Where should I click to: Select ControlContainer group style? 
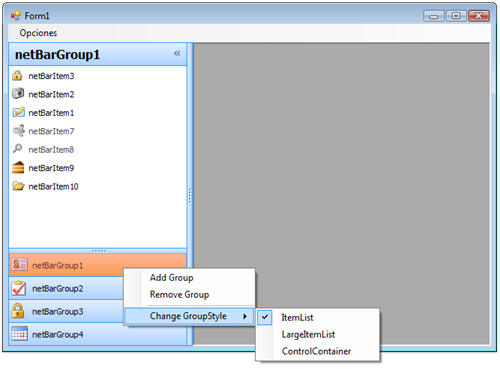coord(316,351)
